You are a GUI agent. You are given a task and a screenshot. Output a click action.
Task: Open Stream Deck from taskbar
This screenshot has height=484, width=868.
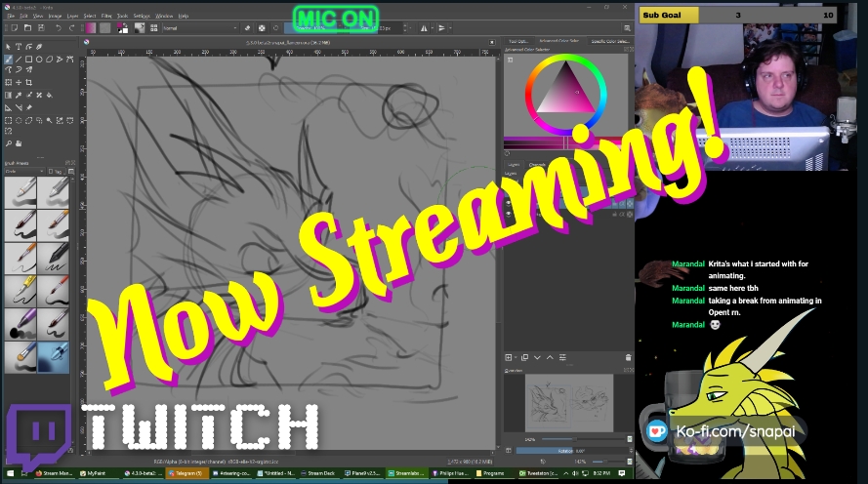[318, 473]
